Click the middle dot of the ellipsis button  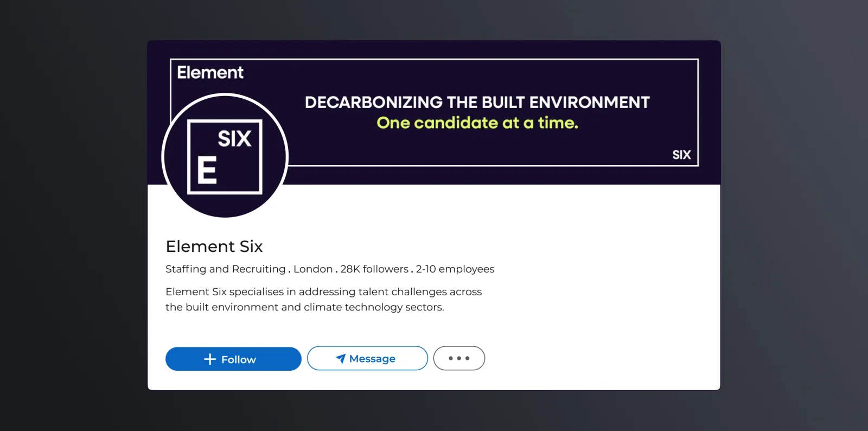[459, 358]
